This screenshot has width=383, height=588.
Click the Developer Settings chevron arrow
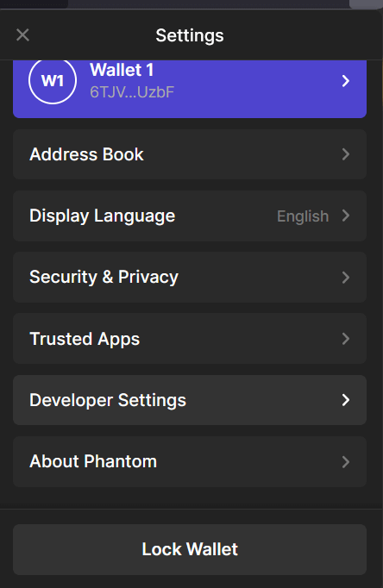pyautogui.click(x=346, y=400)
